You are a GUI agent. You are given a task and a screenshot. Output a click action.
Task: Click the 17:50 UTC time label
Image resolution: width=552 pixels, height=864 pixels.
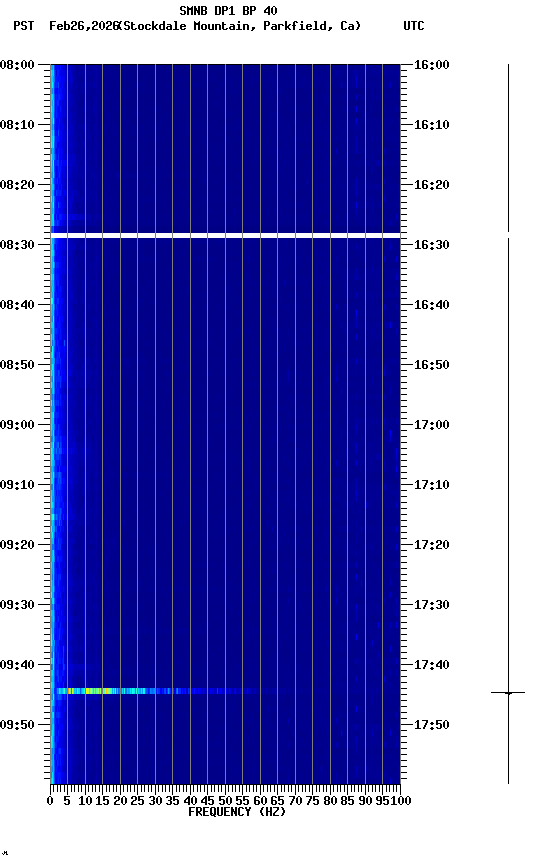pyautogui.click(x=432, y=726)
